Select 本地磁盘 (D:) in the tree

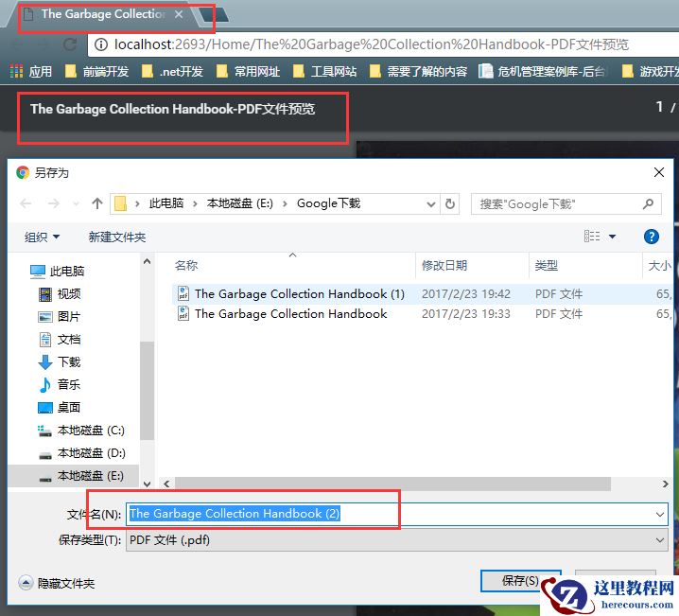(82, 452)
